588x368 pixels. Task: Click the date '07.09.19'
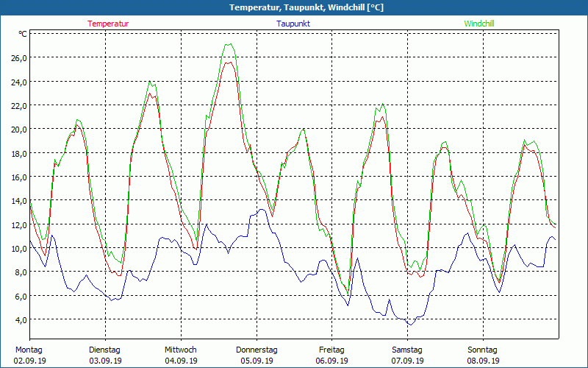coord(408,361)
